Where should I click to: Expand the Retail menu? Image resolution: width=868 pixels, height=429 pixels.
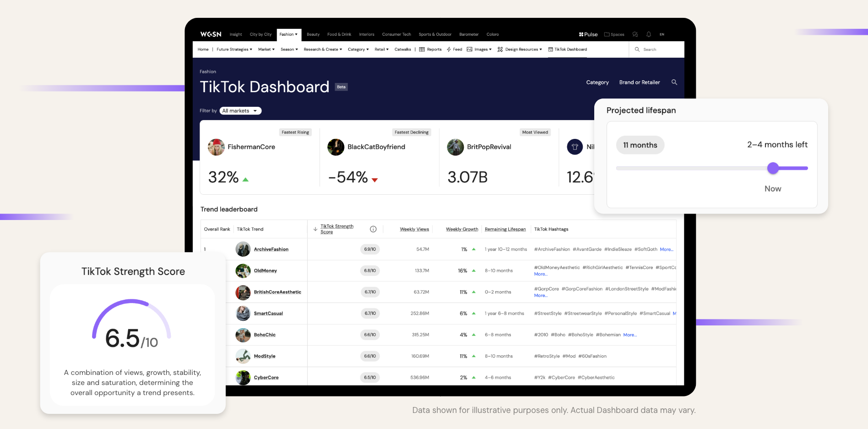coord(381,49)
